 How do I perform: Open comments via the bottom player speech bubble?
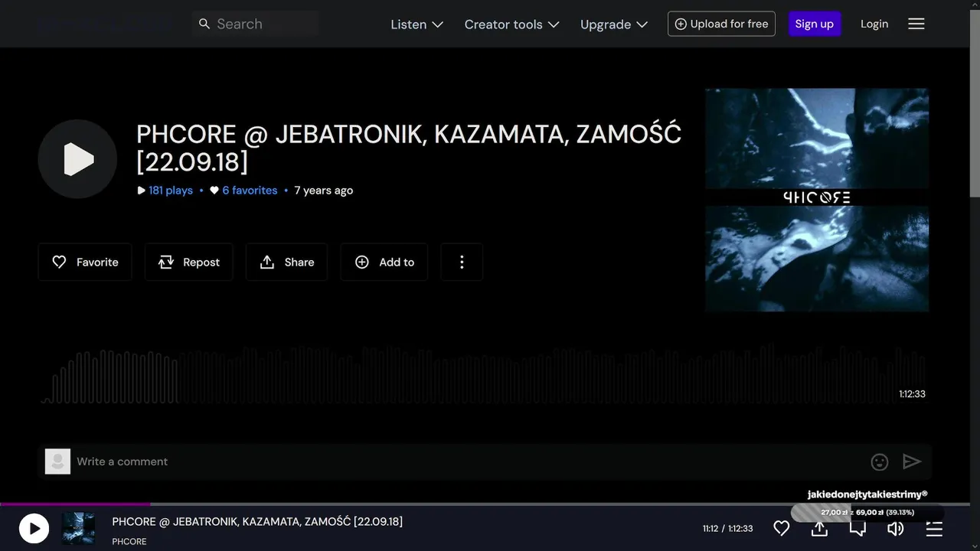857,528
